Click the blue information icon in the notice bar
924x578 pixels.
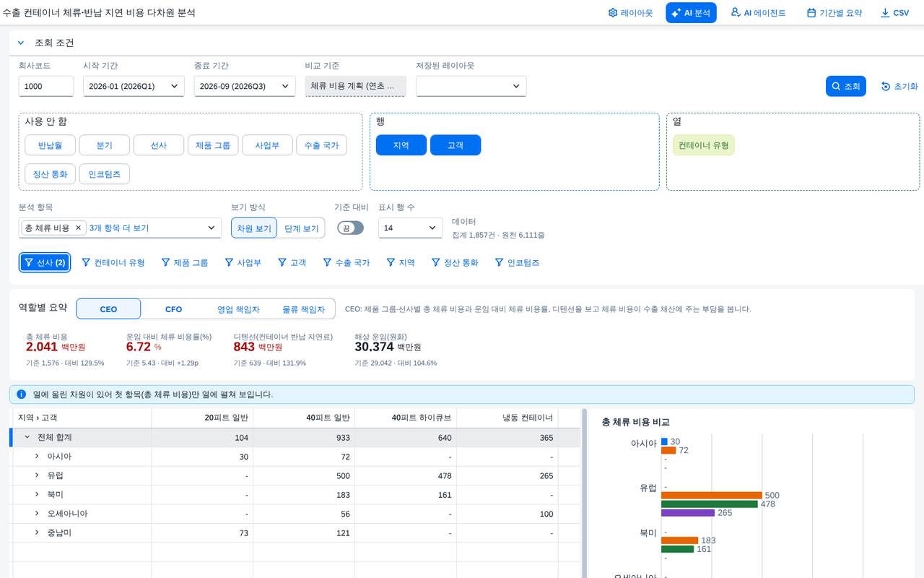coord(22,394)
